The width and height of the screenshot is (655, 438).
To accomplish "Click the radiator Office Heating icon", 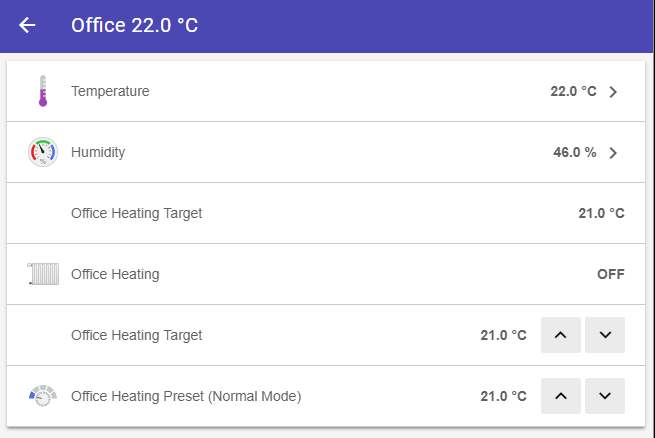I will 43,274.
